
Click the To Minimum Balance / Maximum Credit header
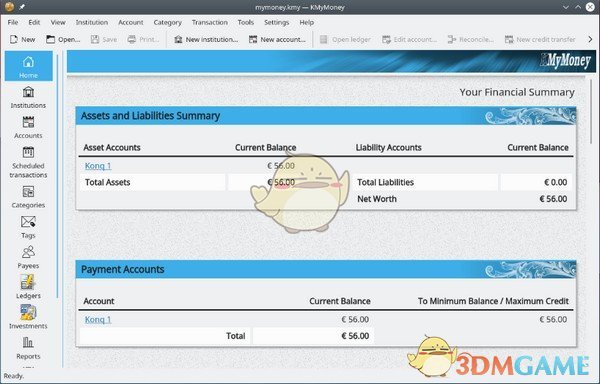point(493,301)
